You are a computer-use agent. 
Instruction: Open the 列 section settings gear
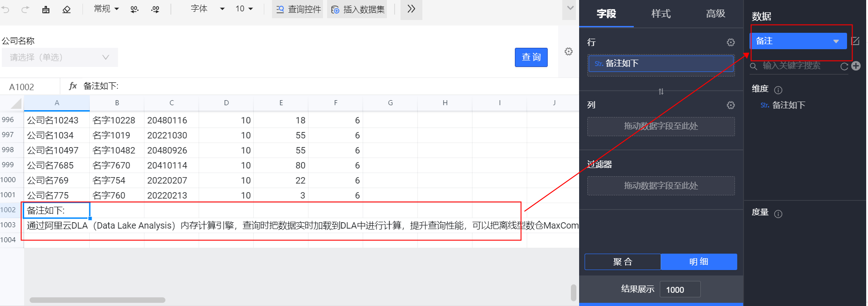click(x=730, y=105)
